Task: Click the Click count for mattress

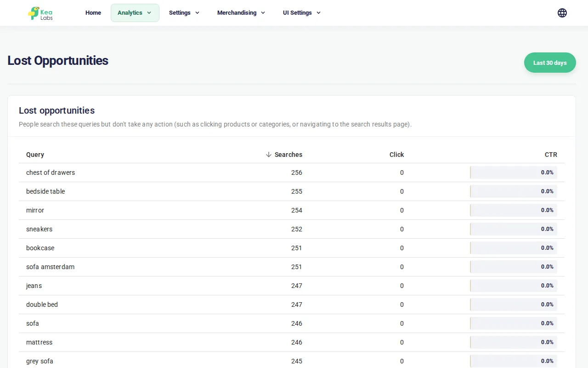Action: [402, 342]
